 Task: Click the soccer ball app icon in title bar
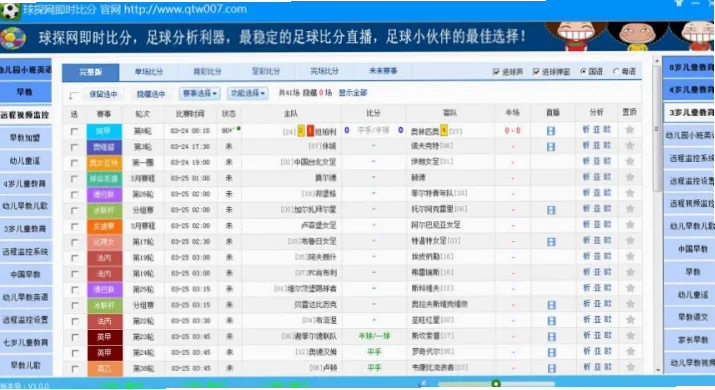pos(10,10)
